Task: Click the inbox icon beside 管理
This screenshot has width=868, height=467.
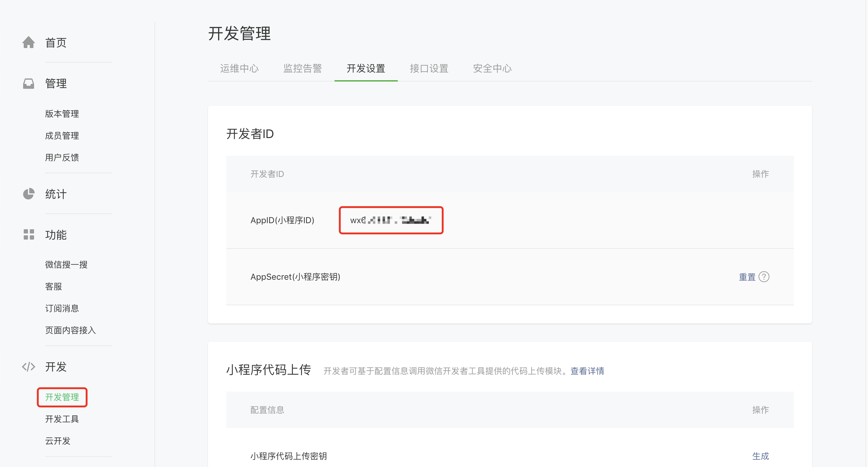Action: pos(29,84)
